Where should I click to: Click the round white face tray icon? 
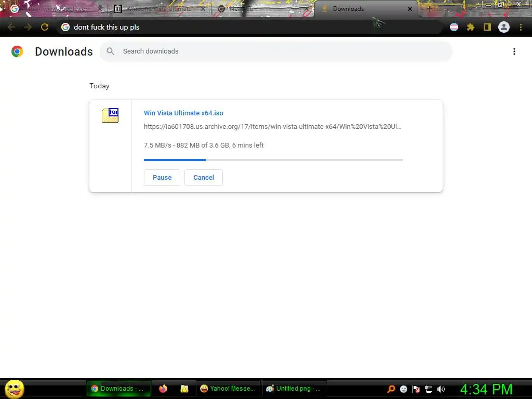coord(403,389)
